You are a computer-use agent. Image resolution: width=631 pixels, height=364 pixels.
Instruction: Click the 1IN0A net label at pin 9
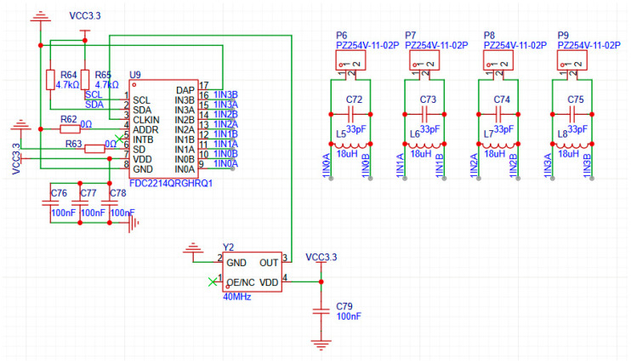click(225, 163)
